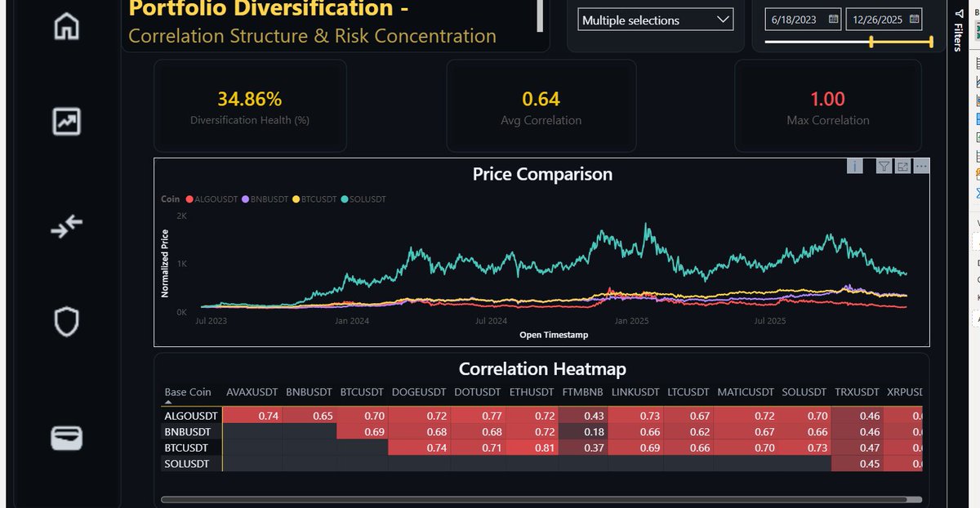Click the LINKUSDT column header

[635, 392]
